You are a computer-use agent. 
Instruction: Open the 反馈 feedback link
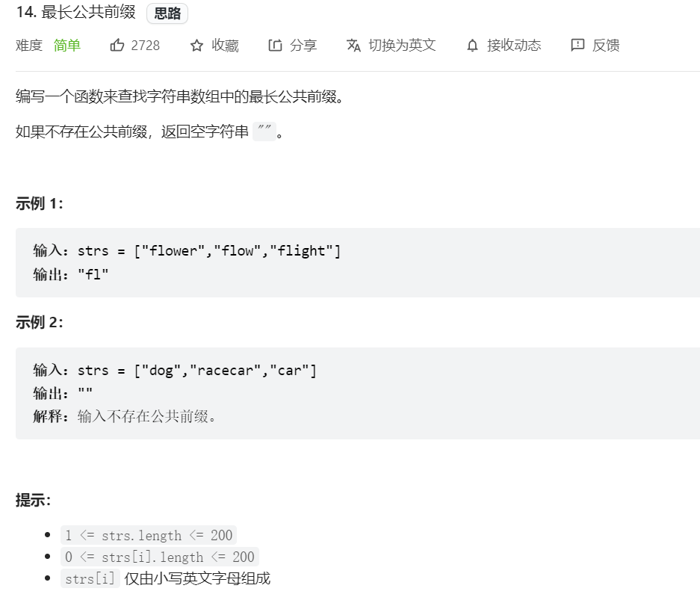606,46
